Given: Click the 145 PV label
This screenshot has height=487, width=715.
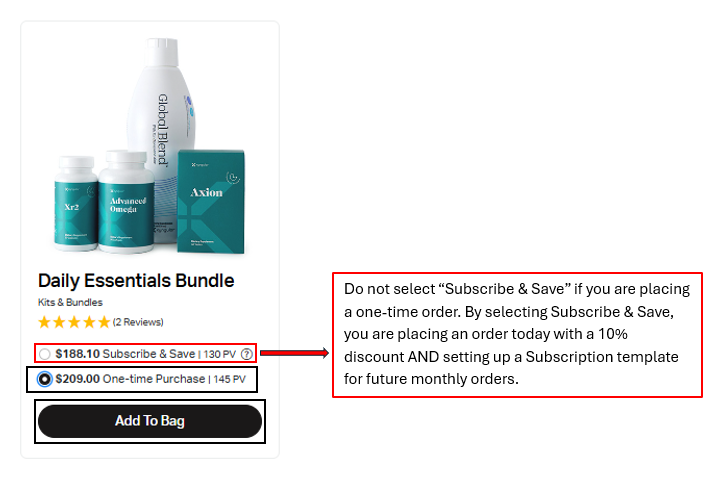Looking at the screenshot, I should click(x=229, y=379).
